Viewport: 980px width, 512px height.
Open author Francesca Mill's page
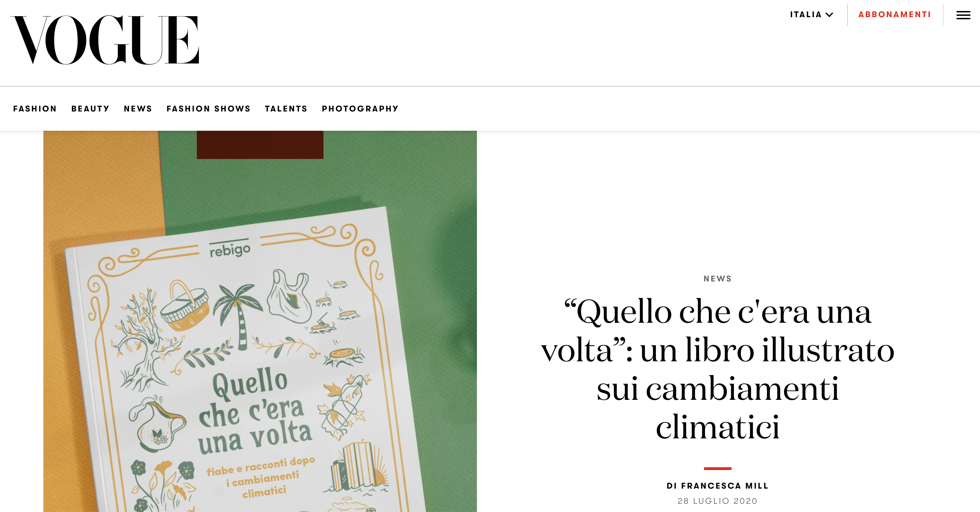click(x=717, y=486)
